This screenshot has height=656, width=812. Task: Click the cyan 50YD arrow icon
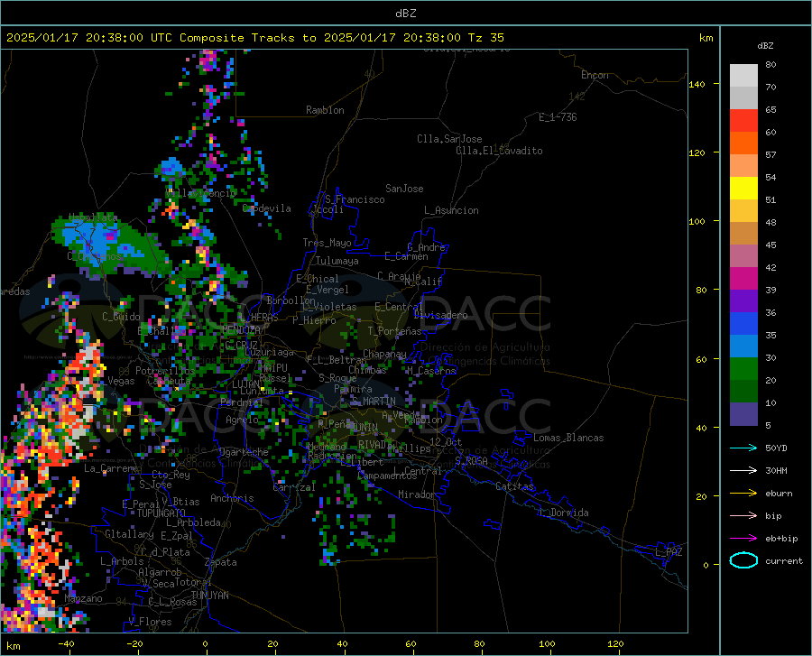pos(743,448)
